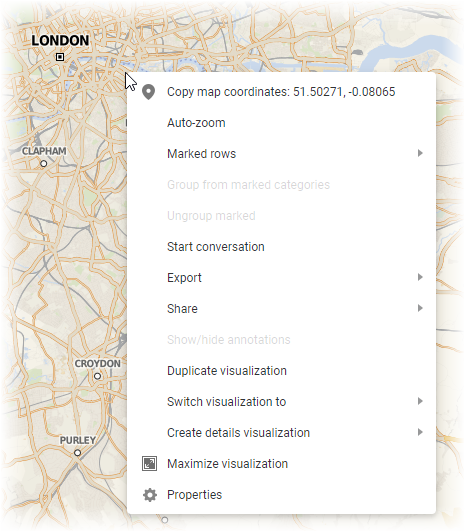This screenshot has height=532, width=465.
Task: Click the map pin icon
Action: 149,92
